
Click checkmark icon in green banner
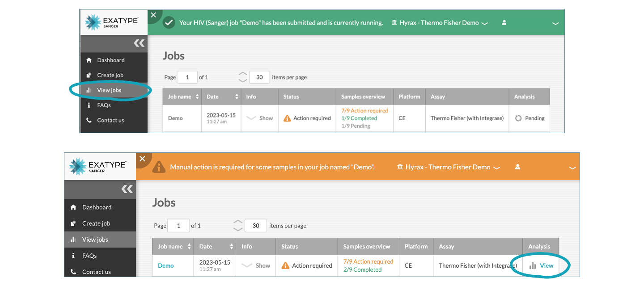[169, 22]
